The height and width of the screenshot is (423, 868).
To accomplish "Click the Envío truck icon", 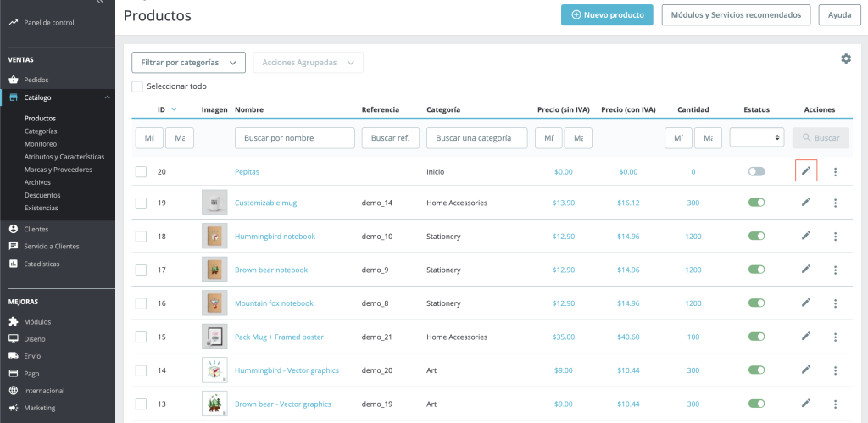I will pyautogui.click(x=14, y=356).
